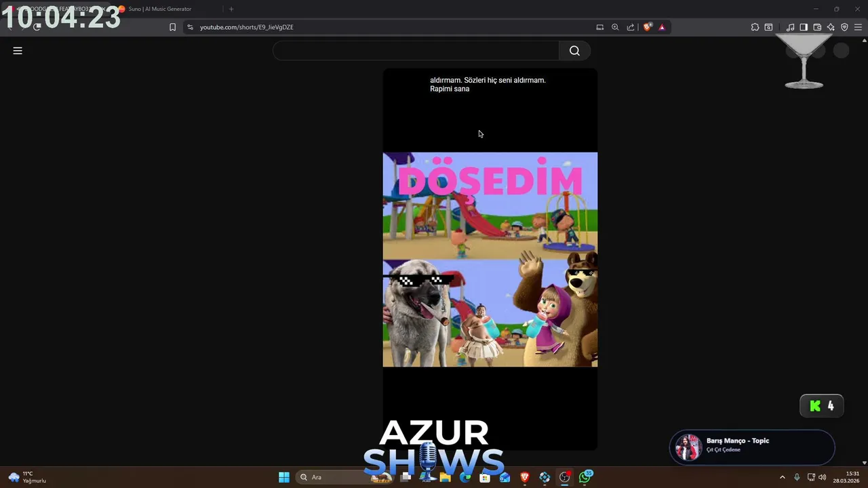Open the Outlook mail taskbar icon
868x488 pixels.
tap(505, 477)
